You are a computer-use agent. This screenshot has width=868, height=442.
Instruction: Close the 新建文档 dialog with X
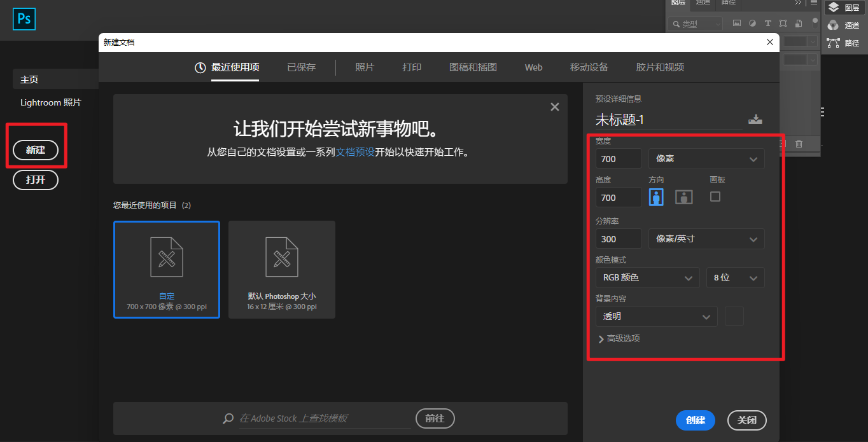coord(770,43)
